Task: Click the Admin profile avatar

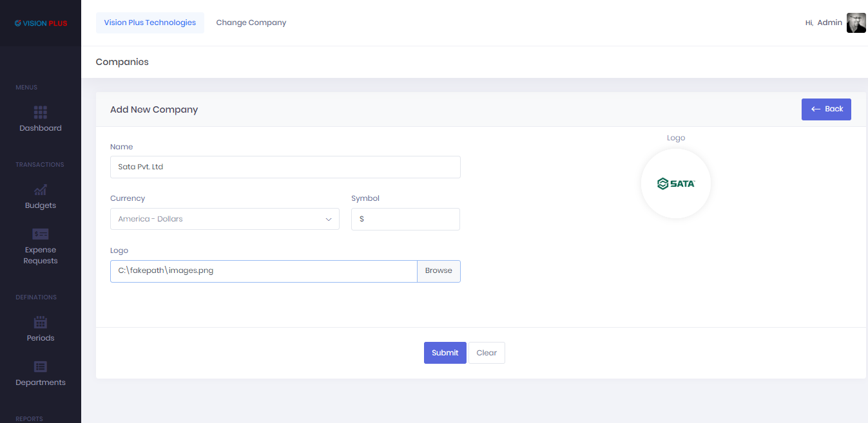Action: point(856,23)
